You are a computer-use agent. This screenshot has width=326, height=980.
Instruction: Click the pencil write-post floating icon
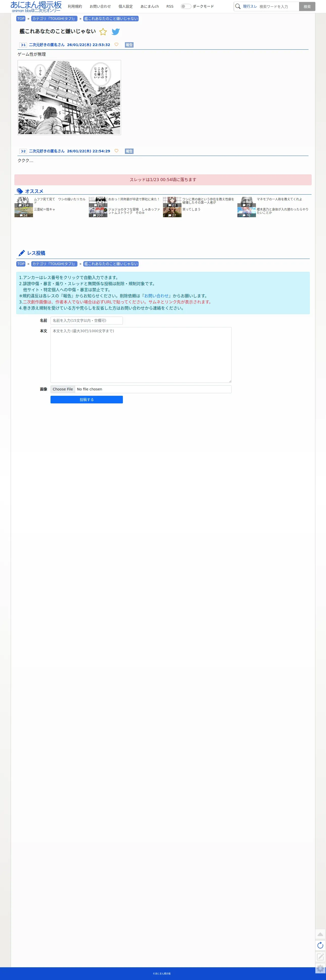pyautogui.click(x=320, y=956)
